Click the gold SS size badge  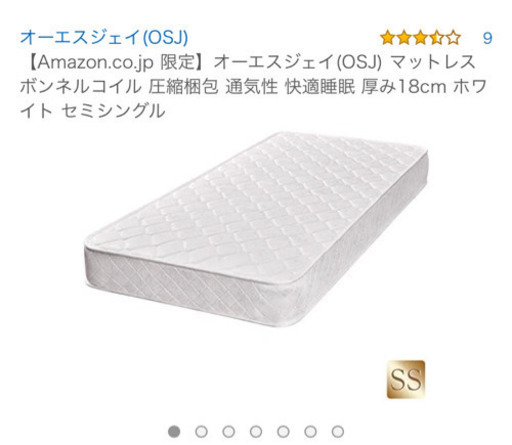[x=406, y=379]
